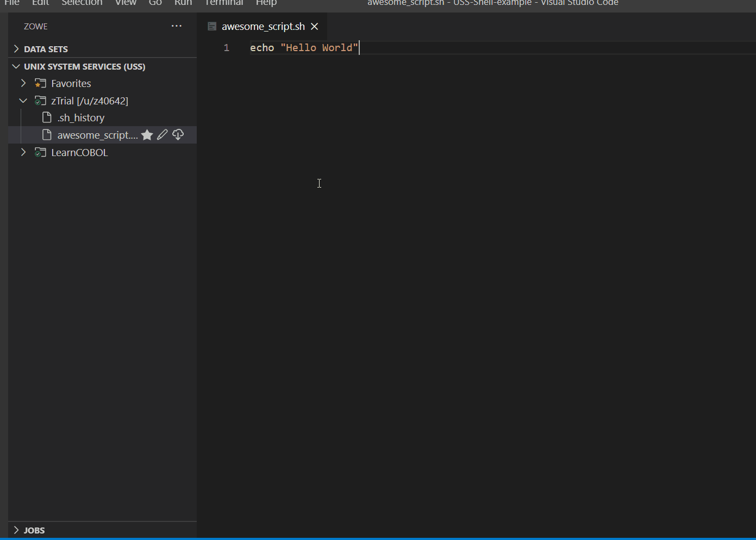Open the Zowe panel three-dots menu
Viewport: 756px width, 540px height.
tap(177, 26)
